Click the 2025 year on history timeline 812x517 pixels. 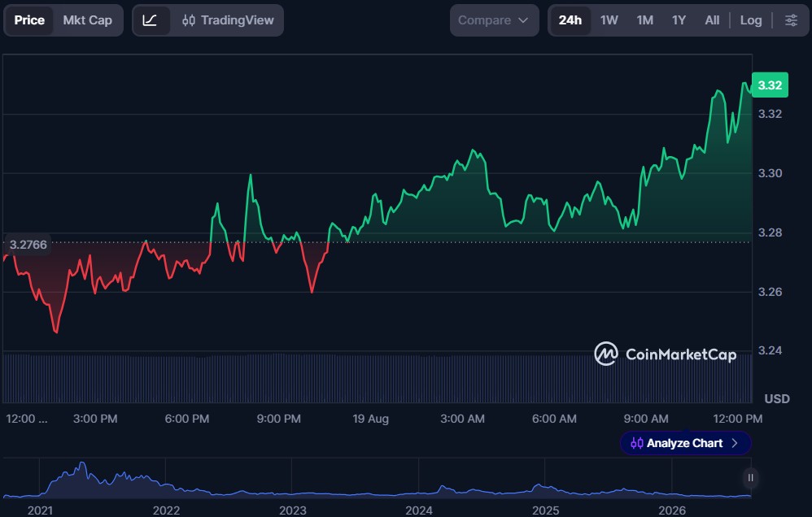click(x=545, y=510)
